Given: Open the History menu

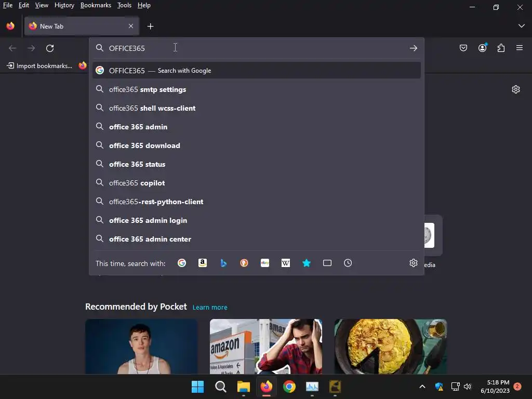Looking at the screenshot, I should pos(64,5).
